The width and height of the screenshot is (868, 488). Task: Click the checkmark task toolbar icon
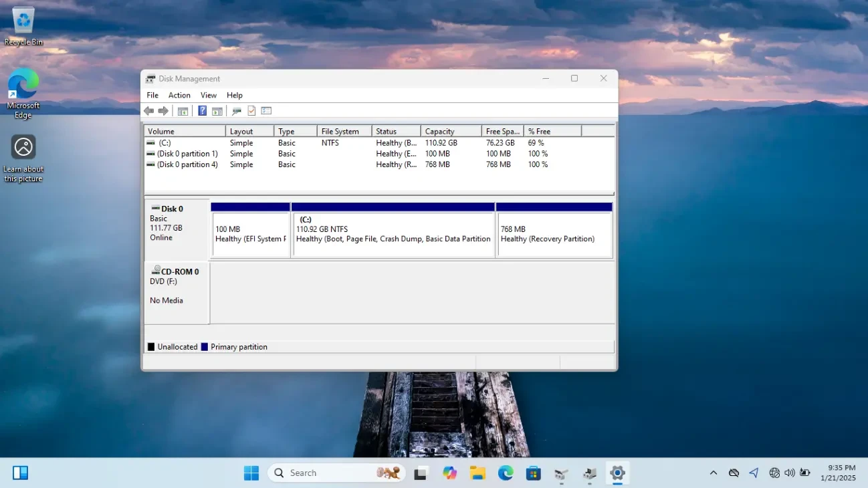251,110
